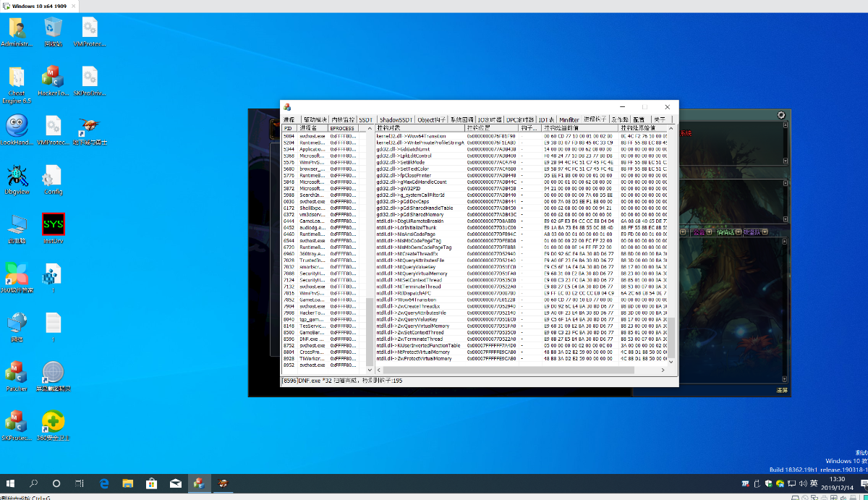Screen dimensions: 868x500
Task: Switch to the Minifilter tab
Action: [569, 119]
